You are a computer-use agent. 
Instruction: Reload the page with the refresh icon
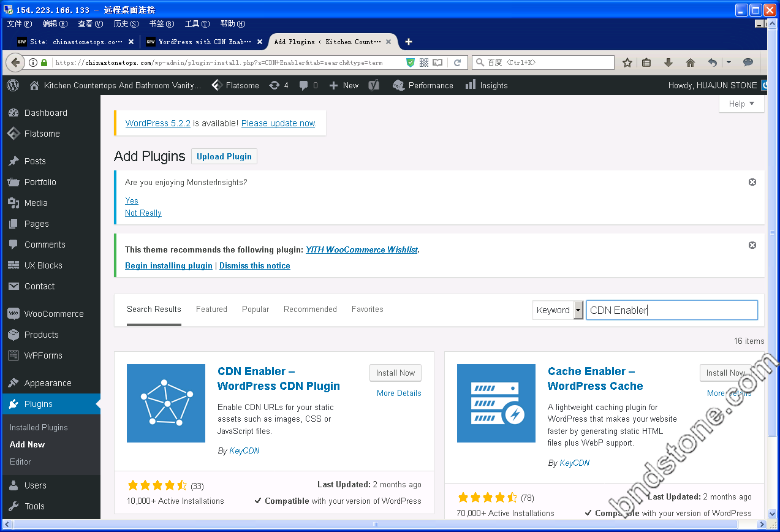point(457,63)
